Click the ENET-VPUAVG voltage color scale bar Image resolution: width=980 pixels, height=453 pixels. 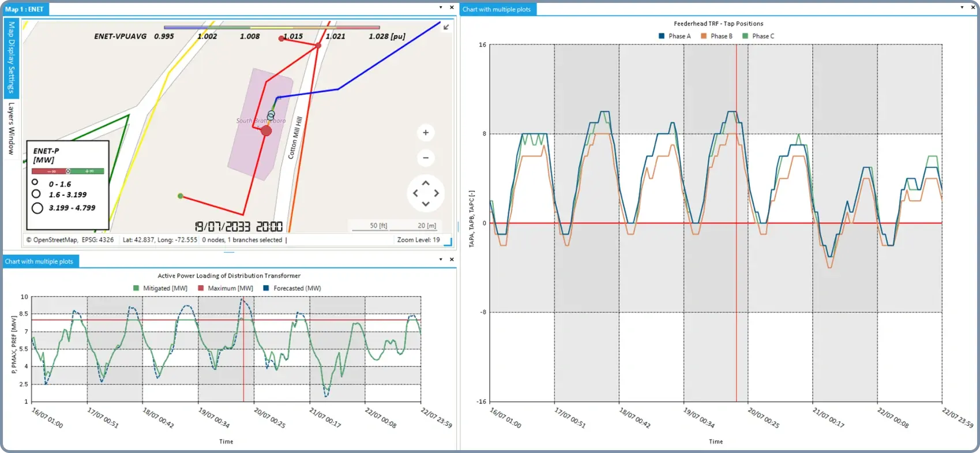(x=272, y=27)
